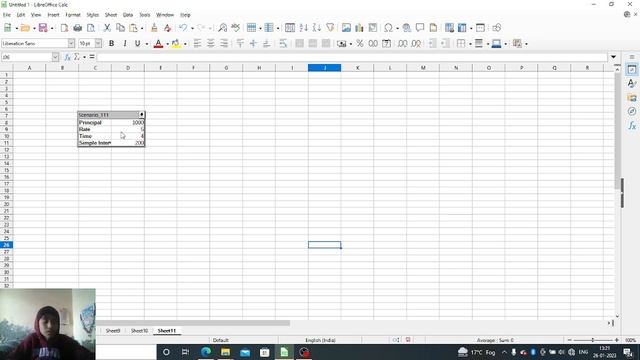Click English (India) language in status bar

pos(320,340)
